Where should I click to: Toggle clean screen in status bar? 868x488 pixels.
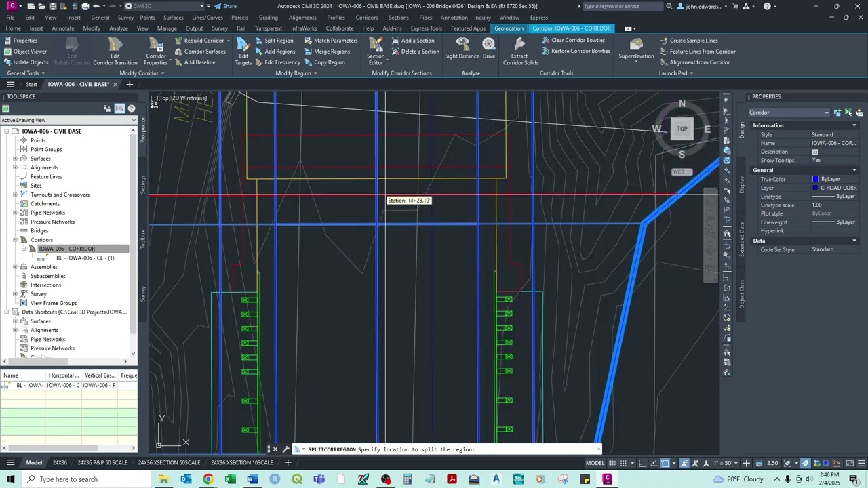pyautogui.click(x=850, y=463)
